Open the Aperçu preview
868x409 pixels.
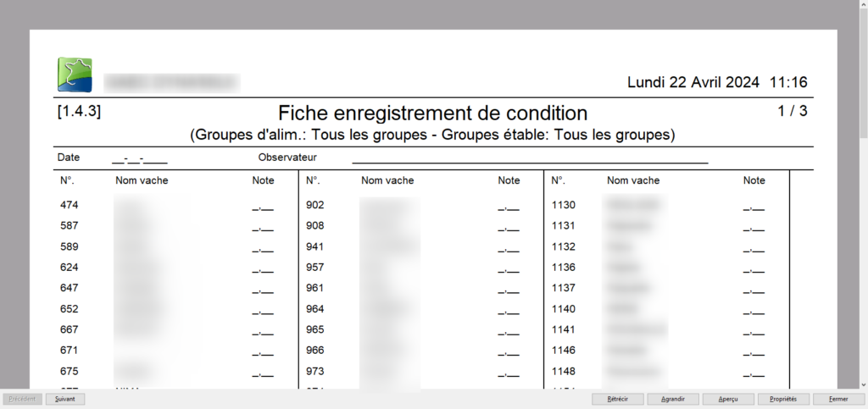pos(726,399)
